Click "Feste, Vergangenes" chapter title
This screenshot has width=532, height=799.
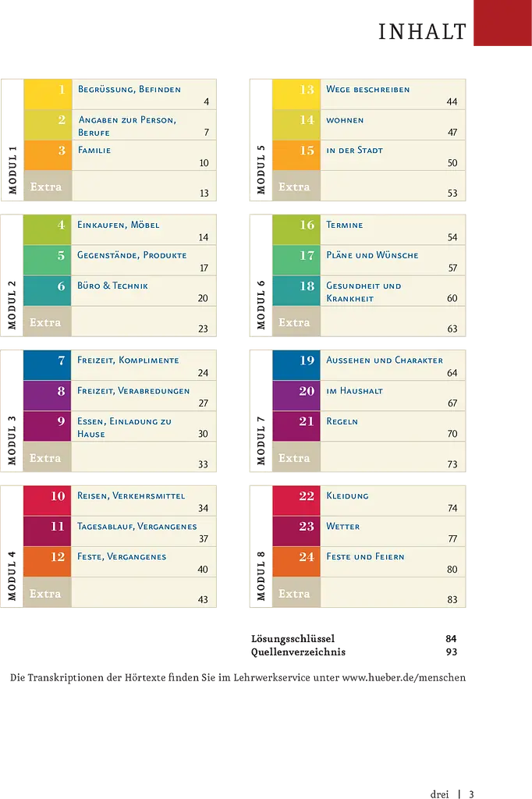[x=122, y=556]
